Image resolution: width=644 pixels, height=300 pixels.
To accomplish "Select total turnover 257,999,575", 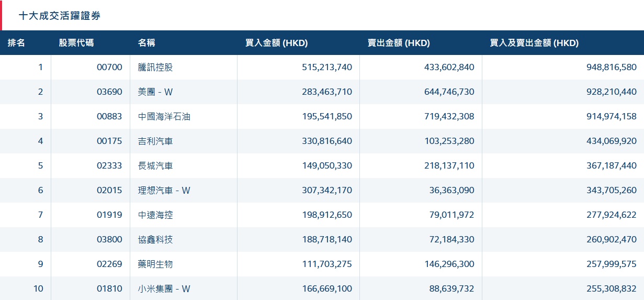I will click(x=611, y=264).
